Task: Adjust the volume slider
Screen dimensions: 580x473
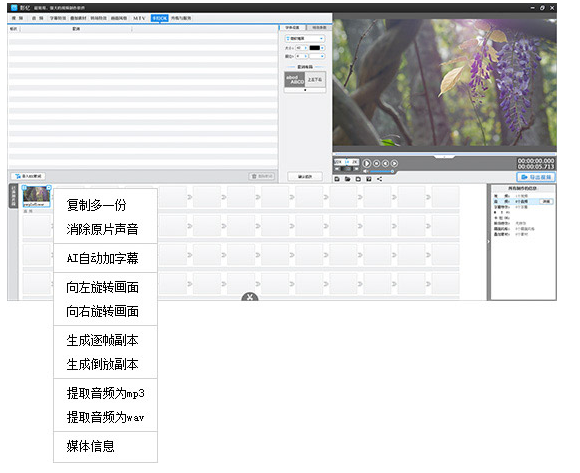Action: 381,172
